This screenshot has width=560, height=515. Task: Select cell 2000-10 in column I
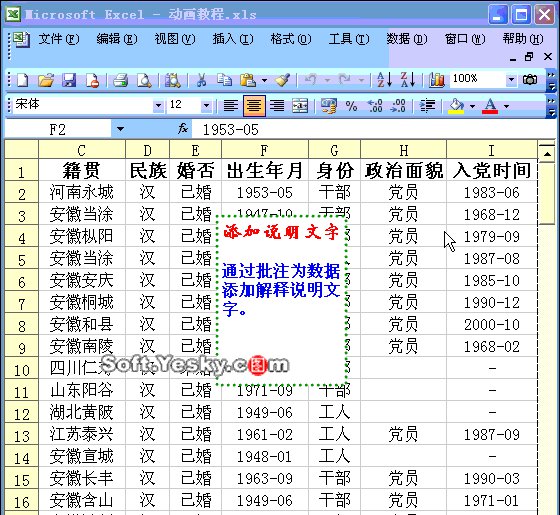coord(492,324)
